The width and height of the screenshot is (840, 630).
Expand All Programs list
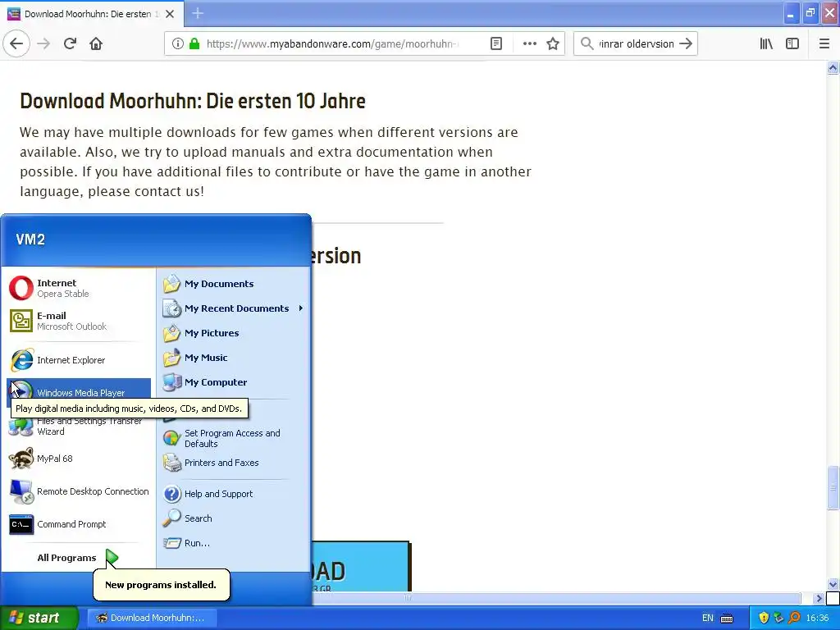[78, 558]
